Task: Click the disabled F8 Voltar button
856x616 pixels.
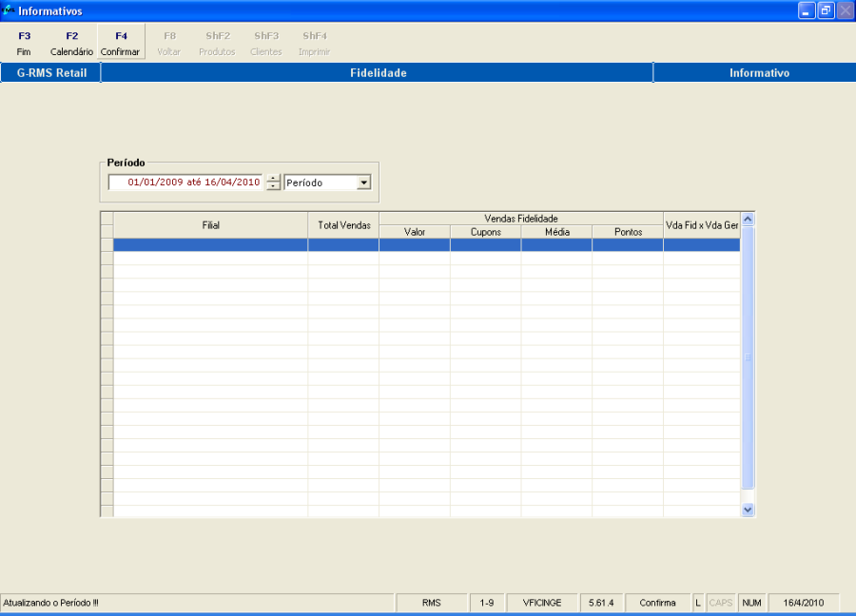Action: point(169,43)
